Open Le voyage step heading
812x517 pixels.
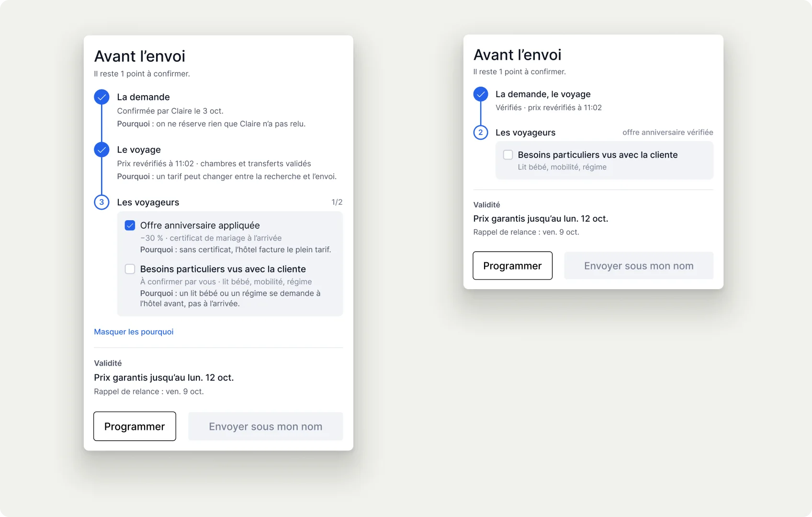pos(139,150)
